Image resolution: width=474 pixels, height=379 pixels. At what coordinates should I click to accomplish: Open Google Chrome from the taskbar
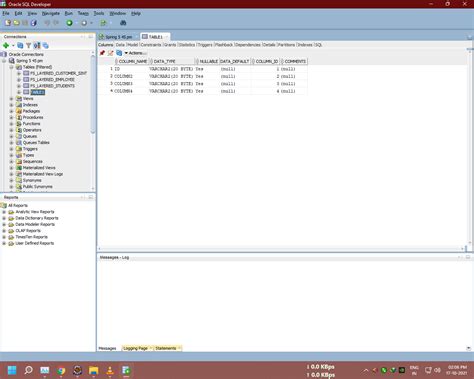(x=61, y=370)
